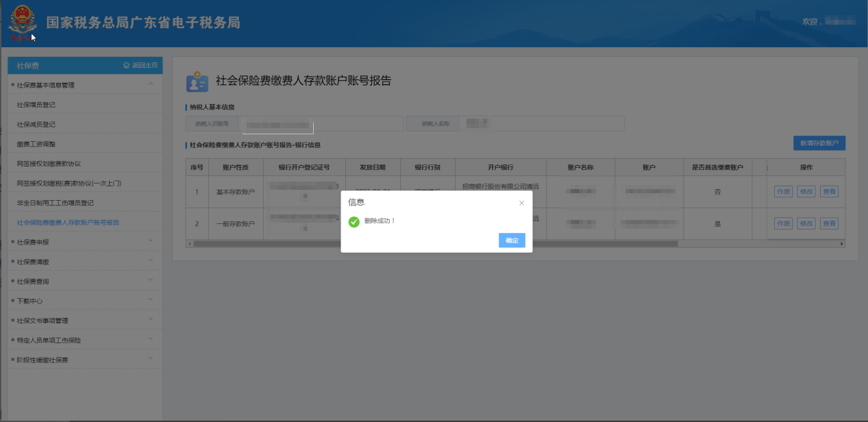Close the 信息 dialog with the X
The height and width of the screenshot is (422, 868).
tap(521, 203)
